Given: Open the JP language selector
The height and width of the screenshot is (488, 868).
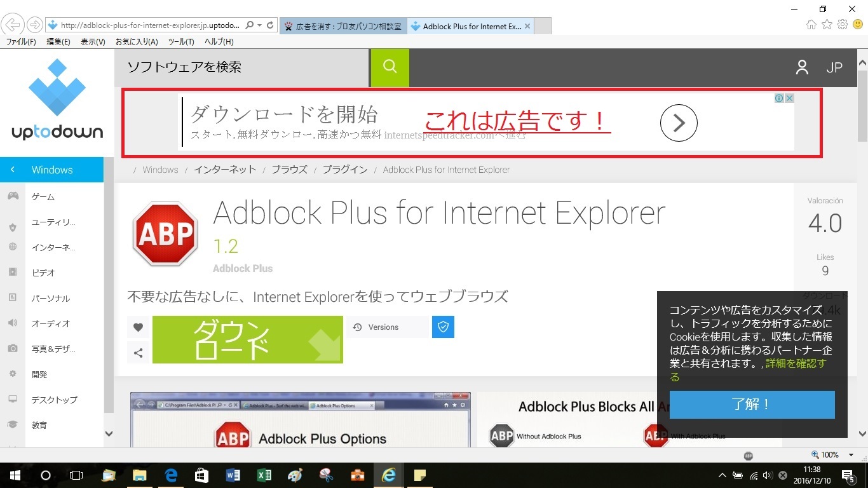Looking at the screenshot, I should pos(834,68).
